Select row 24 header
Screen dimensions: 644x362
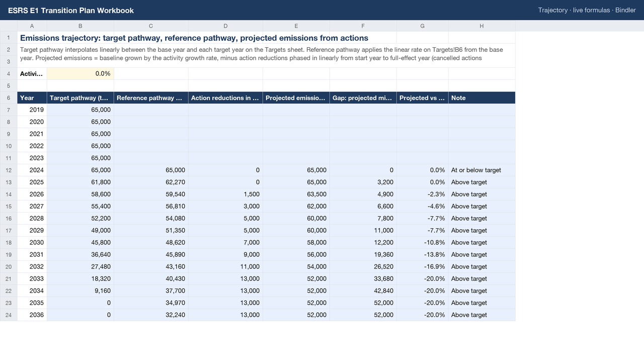point(9,315)
